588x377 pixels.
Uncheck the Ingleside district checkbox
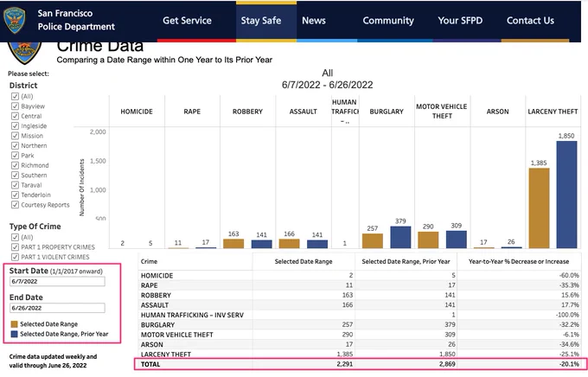pos(15,125)
